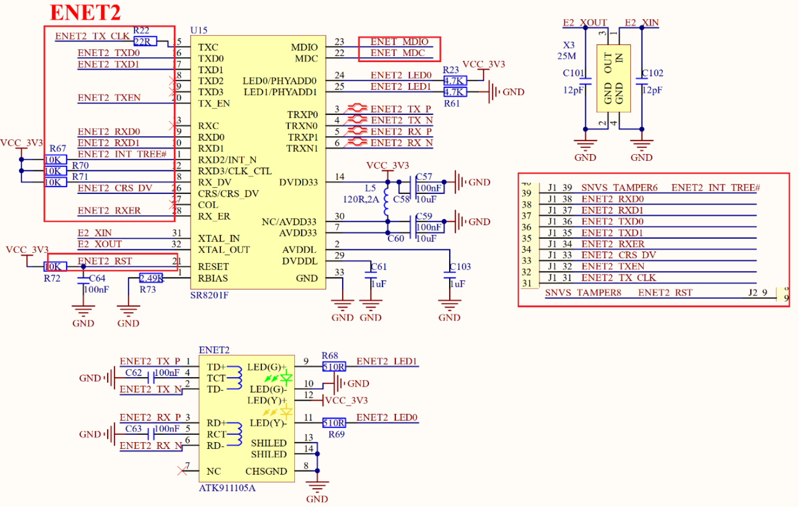Click the RBIAS pin name on U15
This screenshot has width=812, height=511.
point(213,278)
